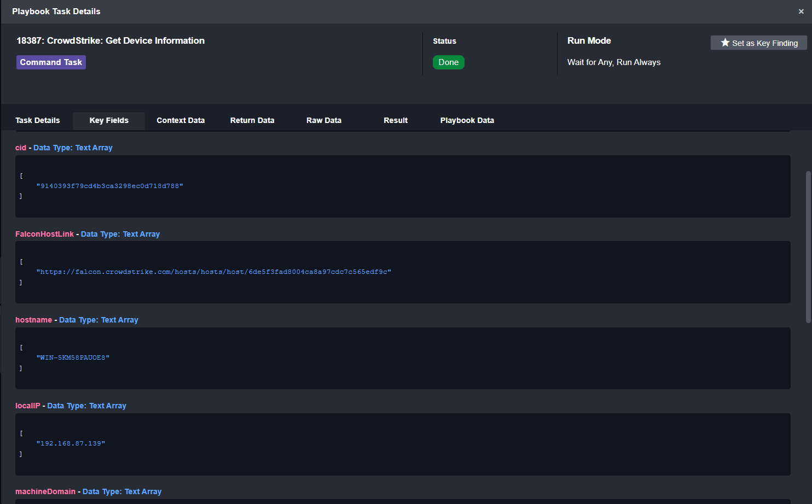Viewport: 812px width, 504px height.
Task: Close the Playbook Task Details dialog
Action: [801, 11]
